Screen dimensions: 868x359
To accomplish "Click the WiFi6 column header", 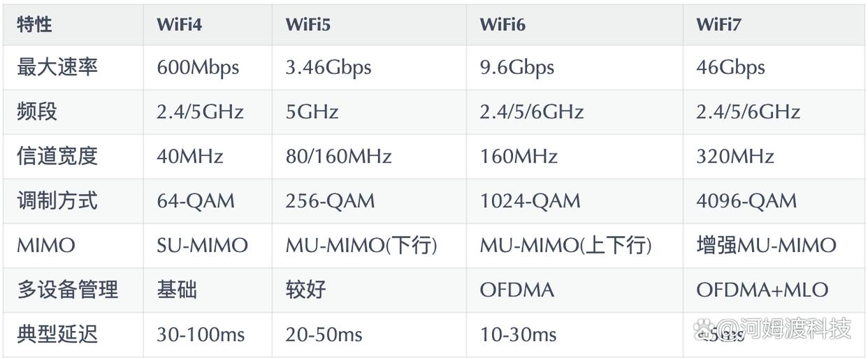I will (x=502, y=25).
